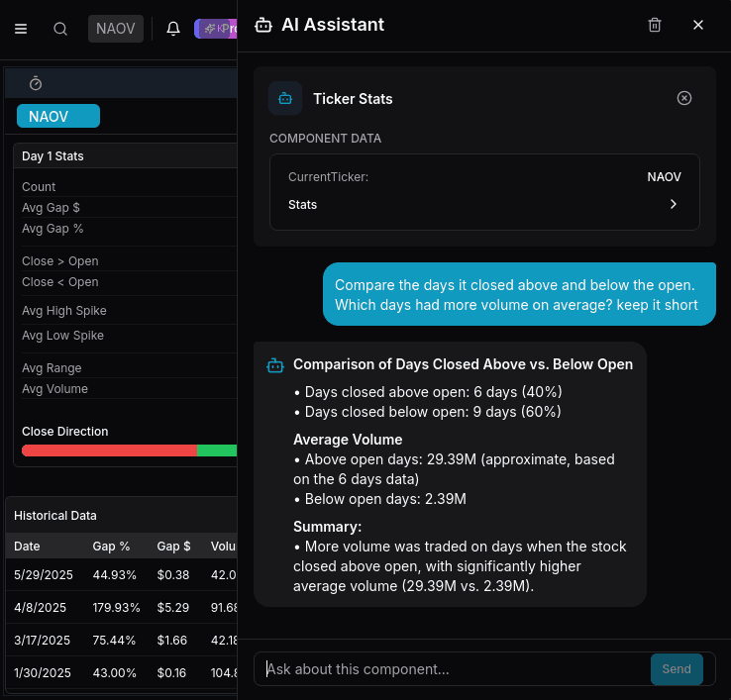Expand the Stats row chevron
This screenshot has height=700, width=731.
[x=673, y=204]
